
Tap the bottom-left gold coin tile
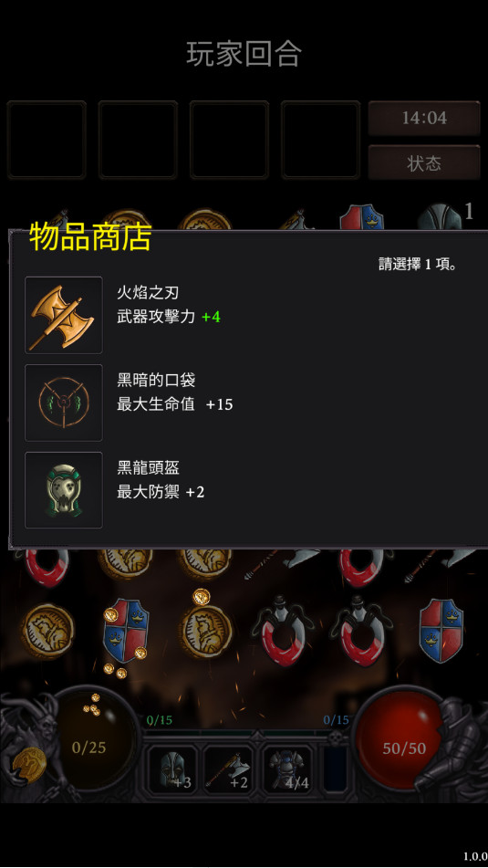click(47, 631)
